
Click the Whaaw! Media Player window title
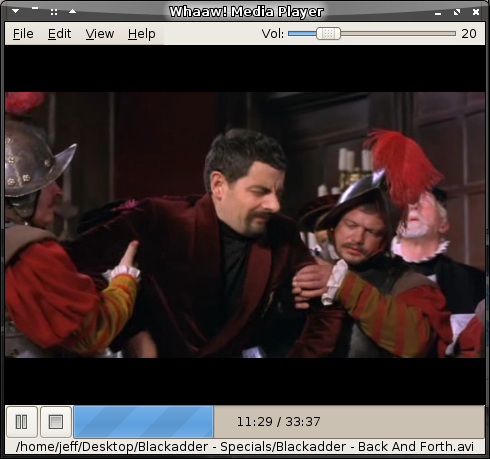point(246,12)
